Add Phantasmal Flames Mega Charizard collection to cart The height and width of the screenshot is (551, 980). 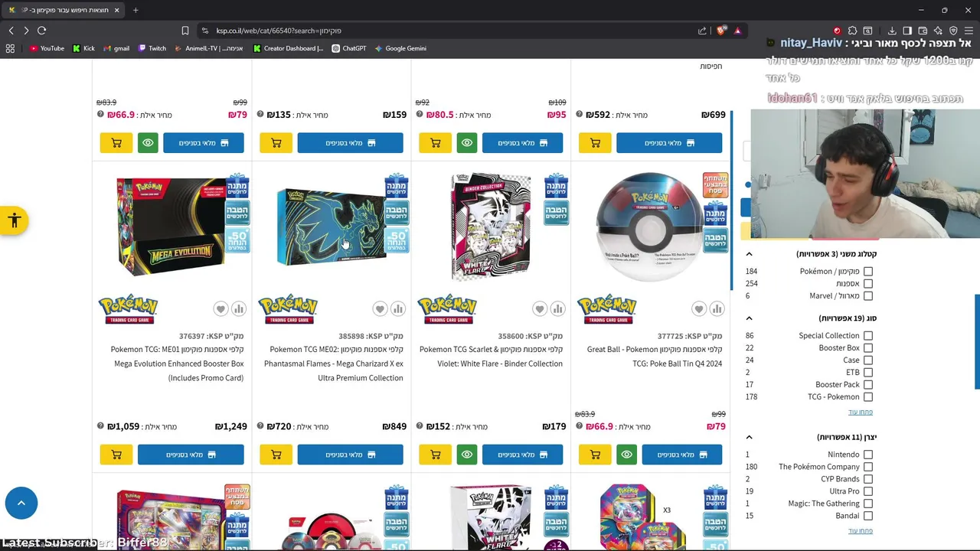coord(276,455)
